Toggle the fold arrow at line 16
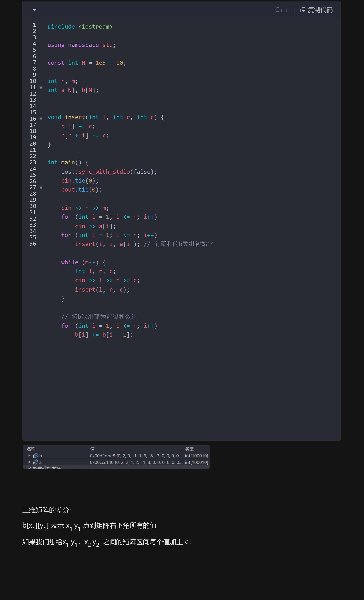The height and width of the screenshot is (600, 364). pos(41,119)
